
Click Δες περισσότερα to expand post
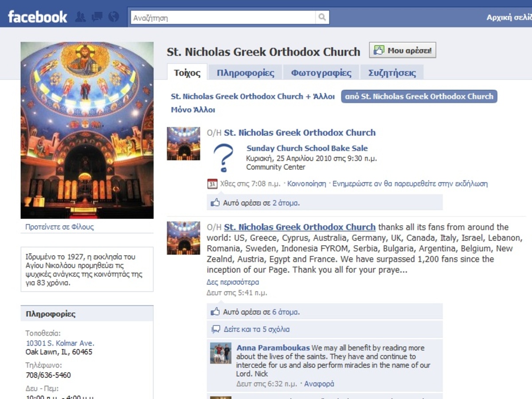[233, 282]
